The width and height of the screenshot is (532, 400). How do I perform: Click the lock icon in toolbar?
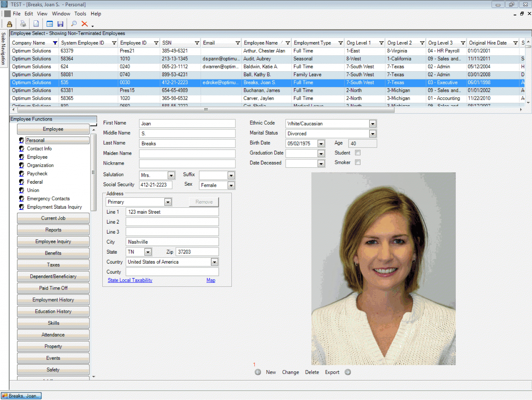click(x=10, y=24)
